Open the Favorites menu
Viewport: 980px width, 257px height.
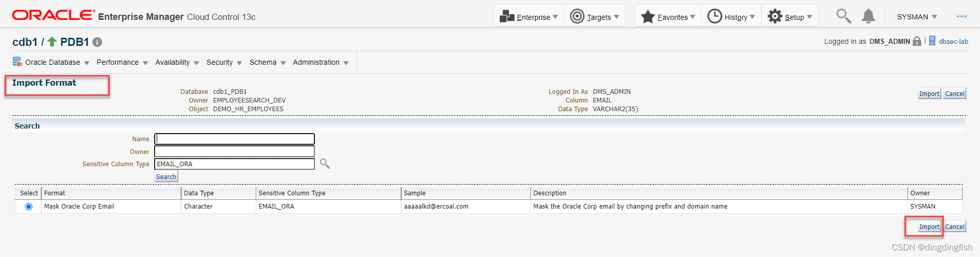tap(668, 16)
